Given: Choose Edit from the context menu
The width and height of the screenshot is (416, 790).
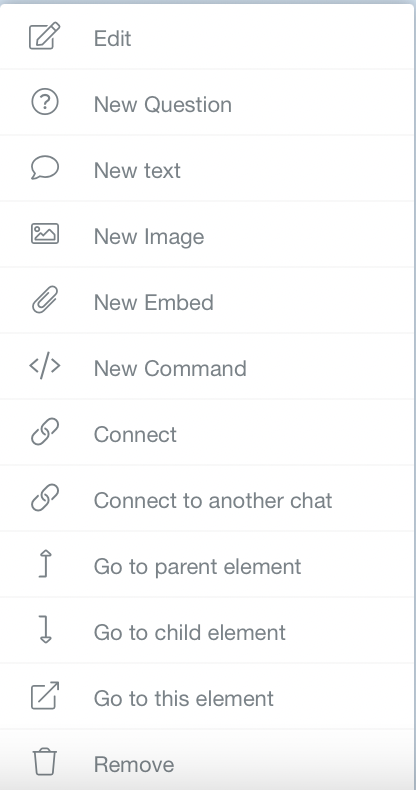Looking at the screenshot, I should [x=206, y=37].
